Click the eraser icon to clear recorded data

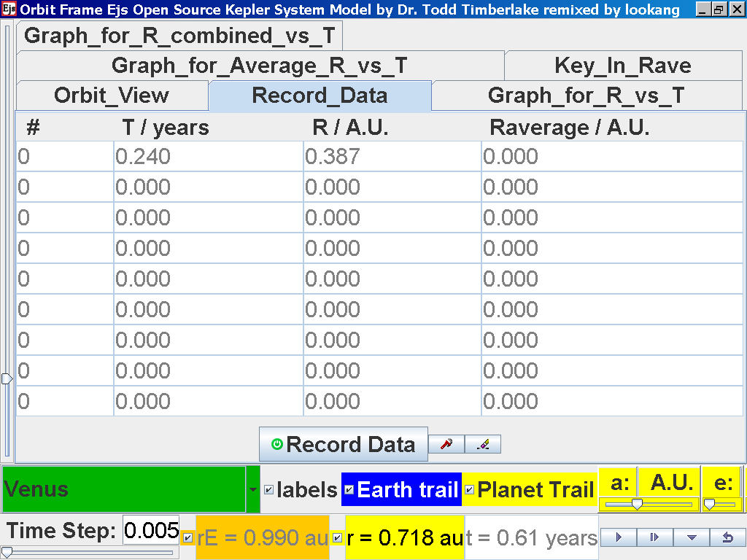(x=482, y=444)
